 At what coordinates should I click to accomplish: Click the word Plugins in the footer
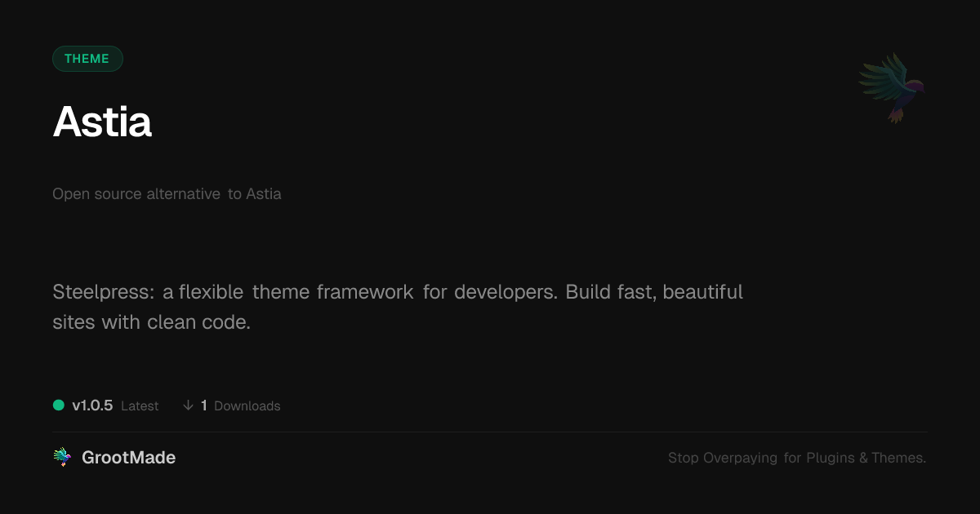pos(830,458)
